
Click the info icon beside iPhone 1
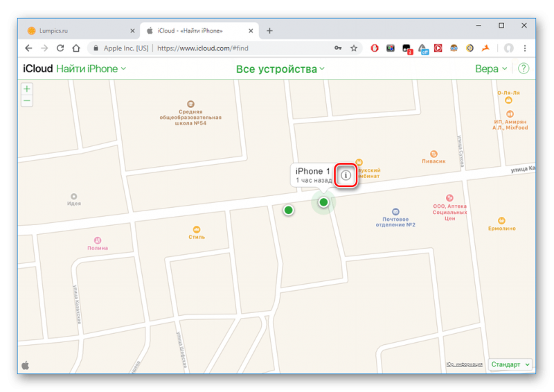(346, 175)
